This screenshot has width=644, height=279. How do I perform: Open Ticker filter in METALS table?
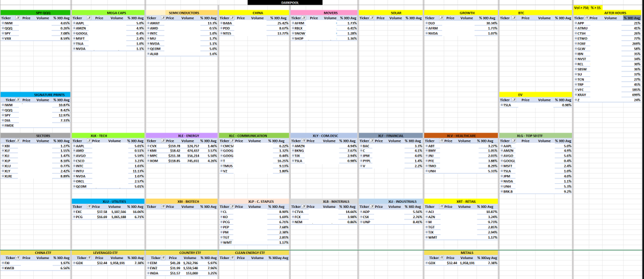point(440,257)
